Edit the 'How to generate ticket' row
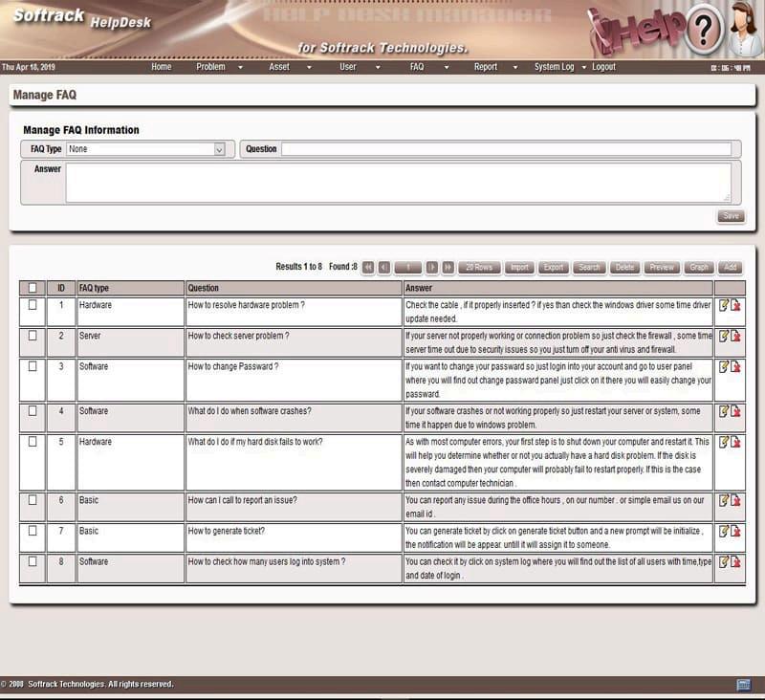 724,532
